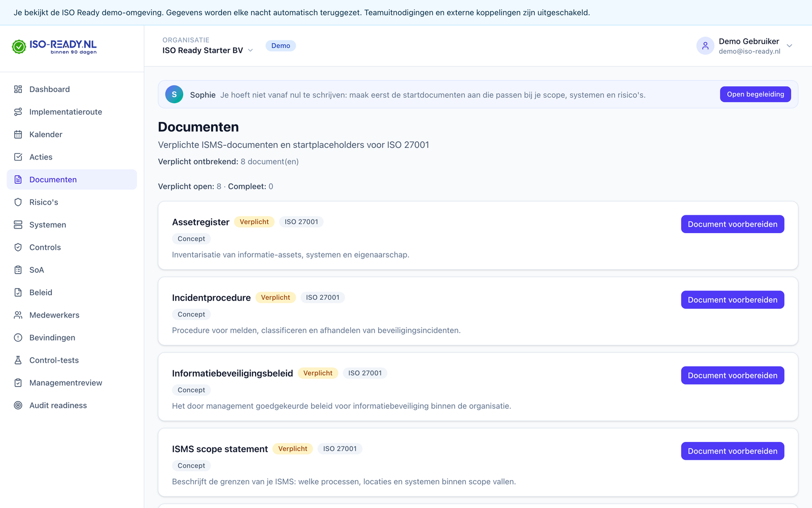Viewport: 812px width, 508px height.
Task: Click the Beleid document icon
Action: coord(18,293)
